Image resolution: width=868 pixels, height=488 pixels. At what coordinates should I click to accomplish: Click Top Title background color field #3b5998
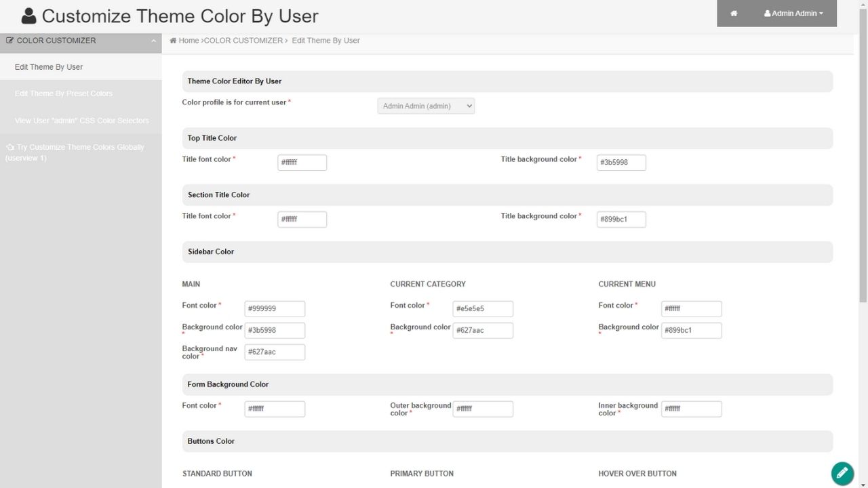[621, 163]
